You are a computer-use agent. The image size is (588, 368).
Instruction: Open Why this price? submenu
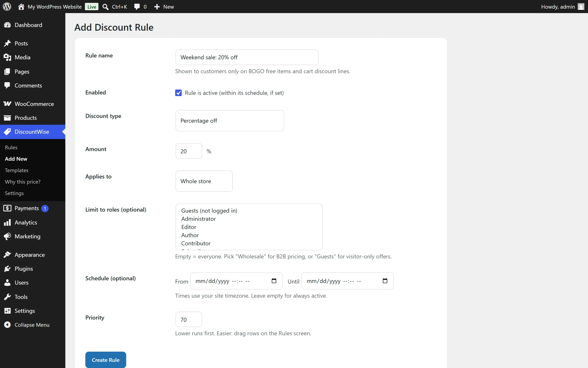tap(23, 181)
